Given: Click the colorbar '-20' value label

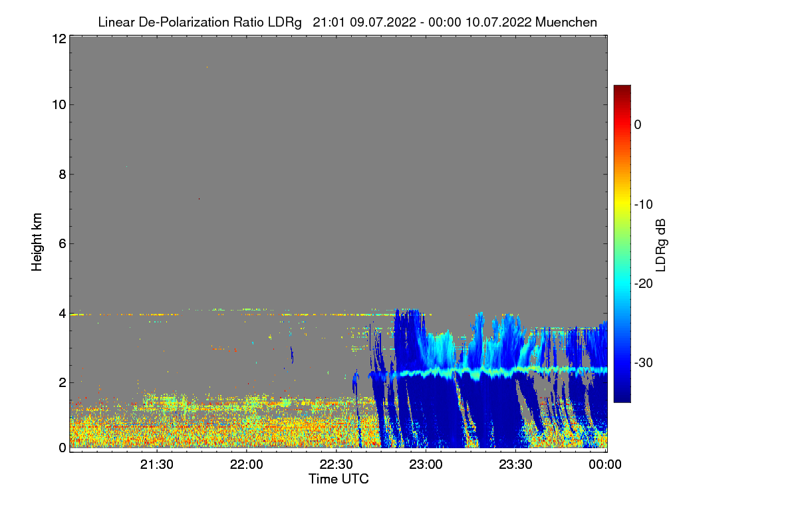Looking at the screenshot, I should 644,283.
